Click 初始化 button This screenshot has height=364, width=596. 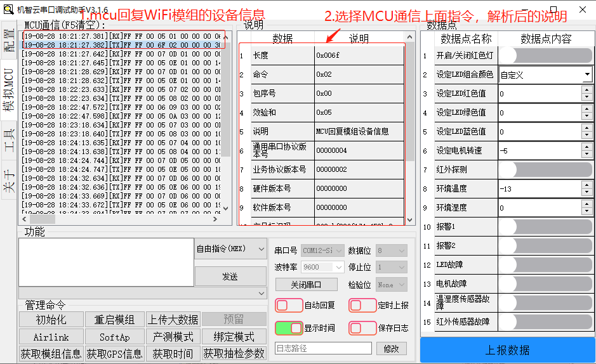coord(51,320)
